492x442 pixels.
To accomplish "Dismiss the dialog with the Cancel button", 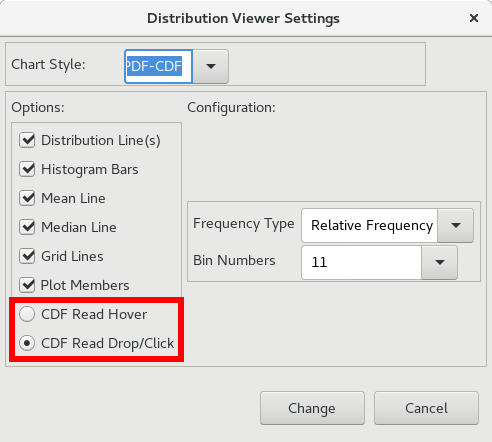I will [x=426, y=408].
